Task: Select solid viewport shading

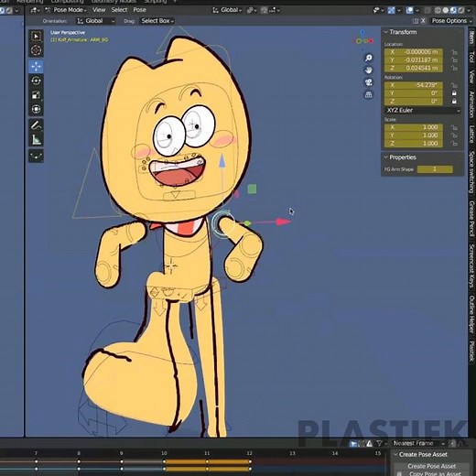Action: [x=446, y=10]
